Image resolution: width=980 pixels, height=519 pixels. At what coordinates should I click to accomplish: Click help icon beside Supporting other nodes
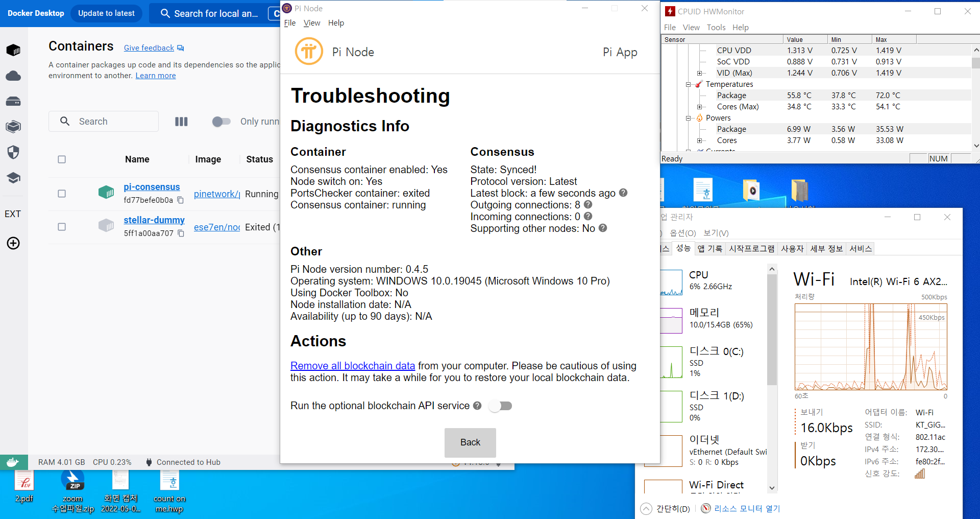point(603,228)
